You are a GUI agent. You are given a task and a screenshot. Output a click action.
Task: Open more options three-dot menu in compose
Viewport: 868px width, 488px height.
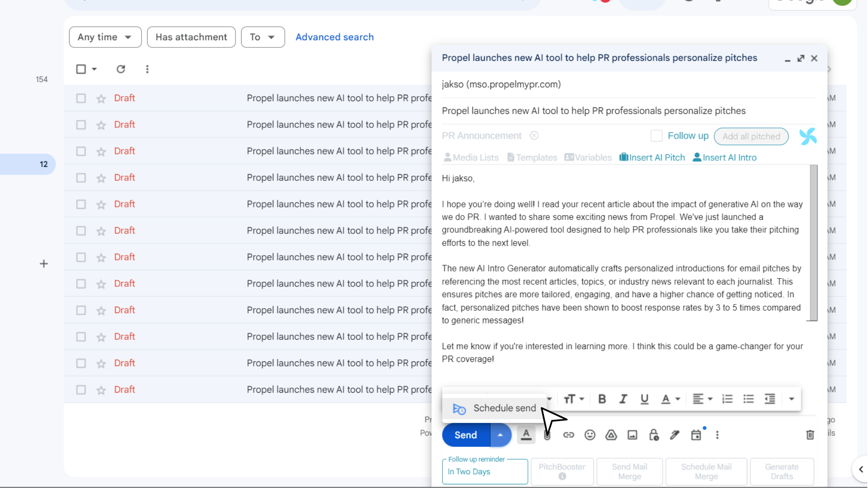point(717,435)
